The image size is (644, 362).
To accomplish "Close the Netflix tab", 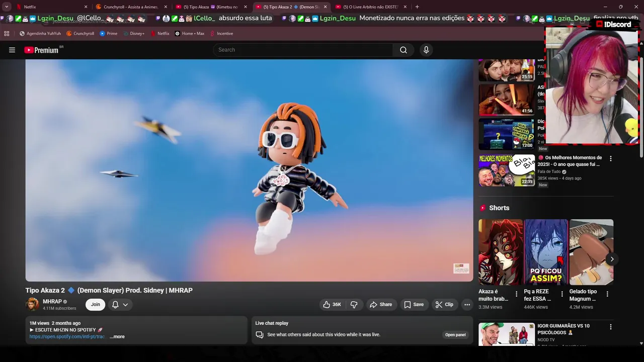I will pyautogui.click(x=86, y=7).
